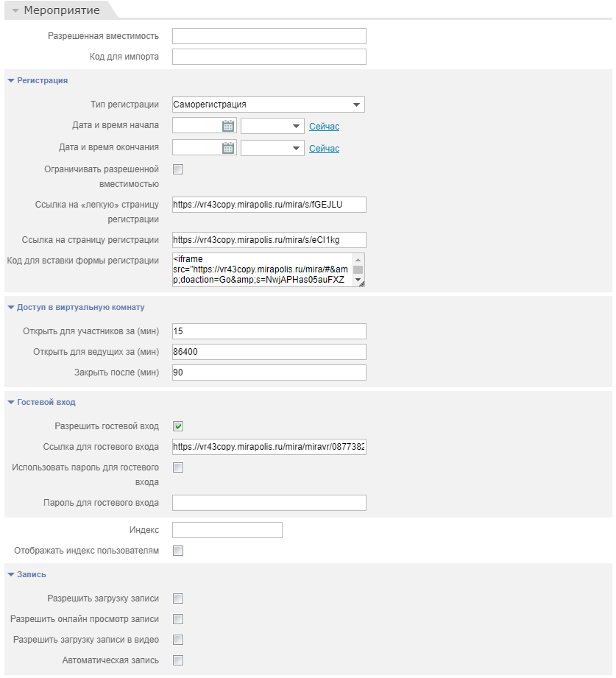This screenshot has width=616, height=678.
Task: Open Тип регистрации dropdown
Action: coord(269,105)
